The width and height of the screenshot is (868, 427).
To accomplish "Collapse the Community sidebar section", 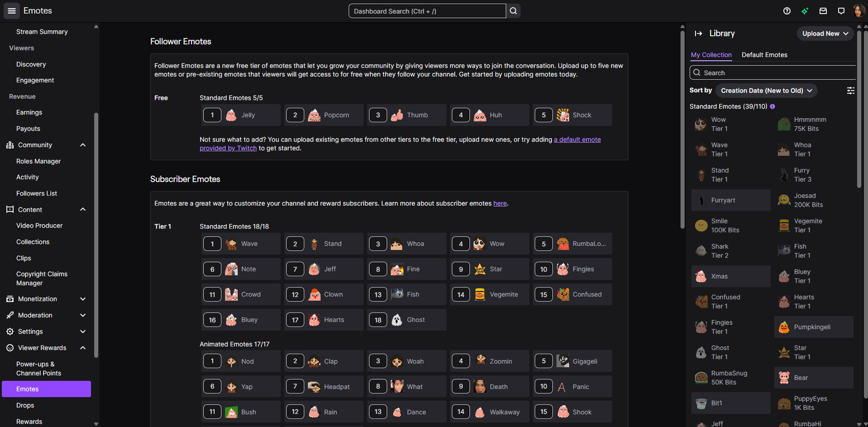I will coord(83,145).
